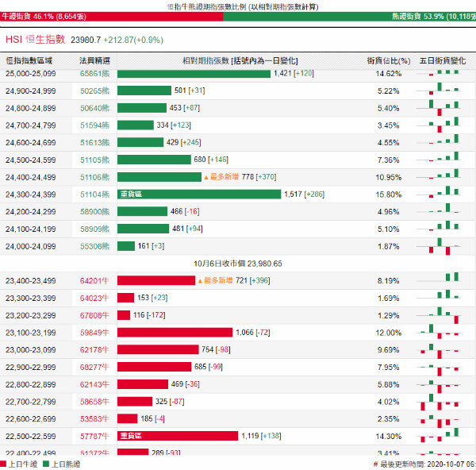
Task: Click the 最後更新時間 timestamp text
Action: (427, 464)
